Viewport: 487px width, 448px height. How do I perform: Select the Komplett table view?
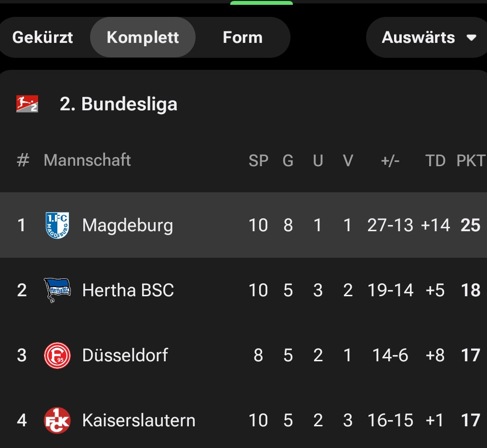143,38
